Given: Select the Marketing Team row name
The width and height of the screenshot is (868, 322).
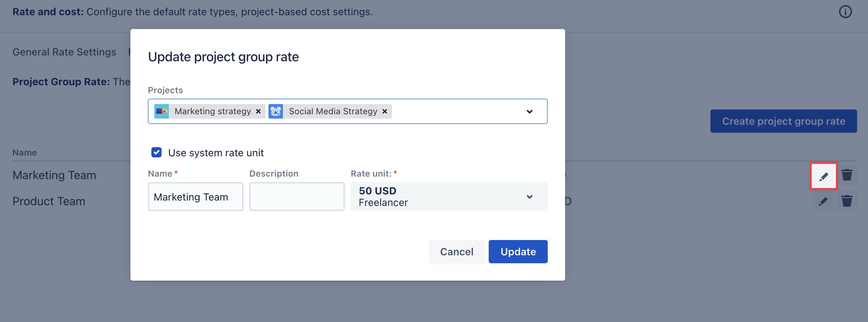Looking at the screenshot, I should click(x=54, y=175).
